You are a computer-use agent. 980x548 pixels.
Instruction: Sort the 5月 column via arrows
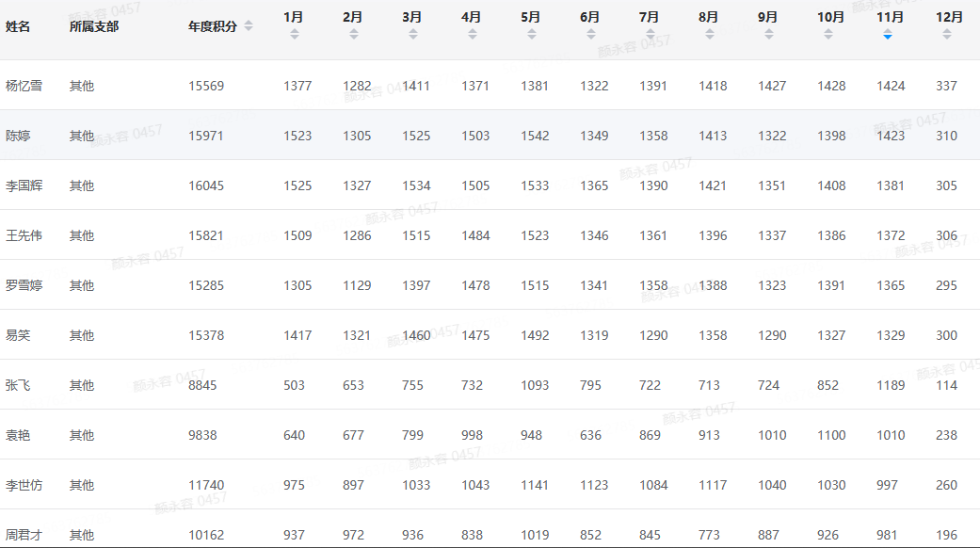(x=532, y=35)
